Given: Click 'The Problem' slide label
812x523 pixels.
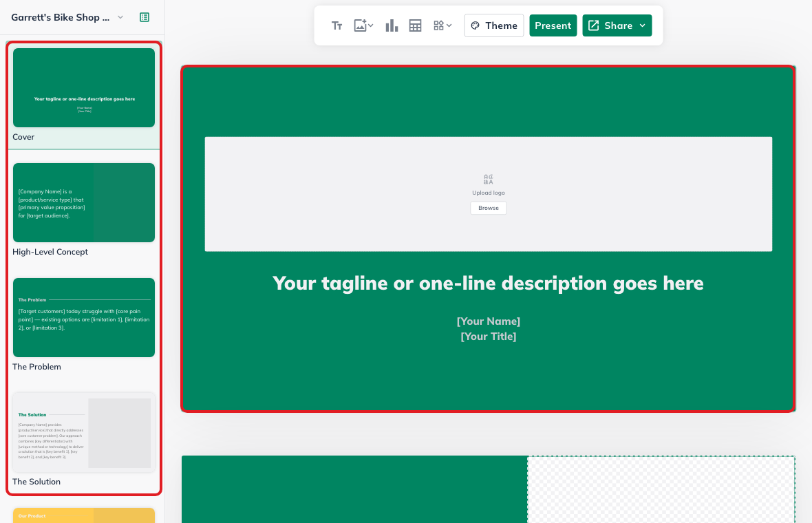Looking at the screenshot, I should click(x=36, y=367).
